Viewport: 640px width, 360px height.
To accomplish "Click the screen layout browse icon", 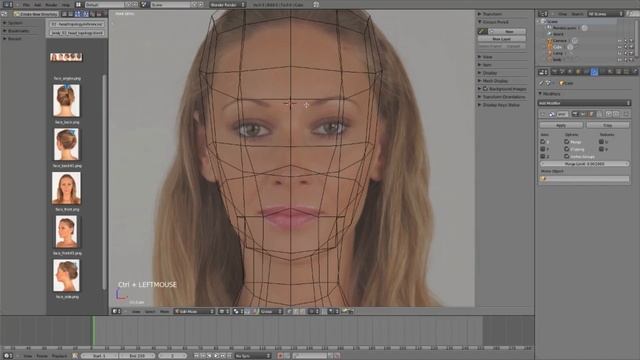I will pyautogui.click(x=78, y=4).
